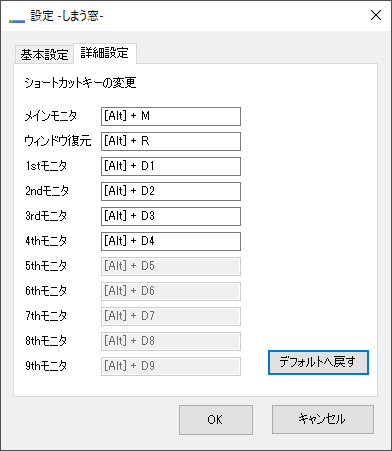Viewport: 392px width, 451px height.
Task: Click the disabled 7thモニタ field
Action: point(171,316)
